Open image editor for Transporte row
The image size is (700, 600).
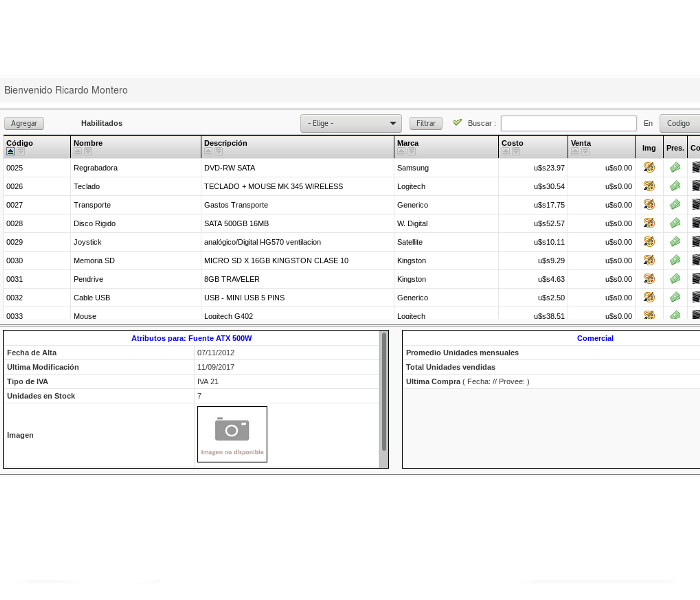[649, 204]
